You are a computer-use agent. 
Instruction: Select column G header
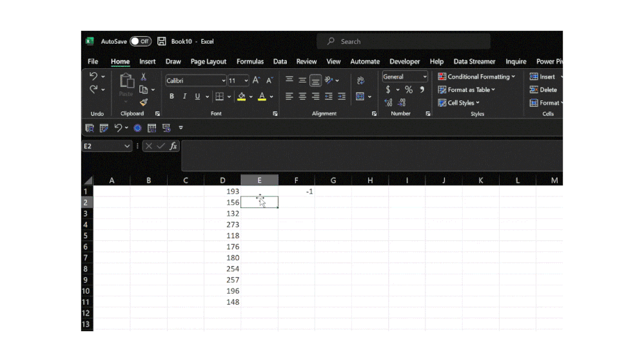coord(333,180)
